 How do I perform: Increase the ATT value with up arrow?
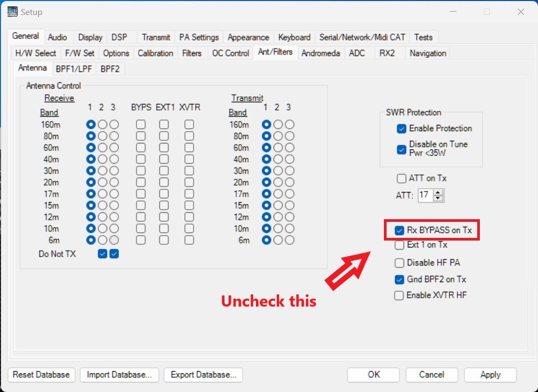pyautogui.click(x=438, y=193)
